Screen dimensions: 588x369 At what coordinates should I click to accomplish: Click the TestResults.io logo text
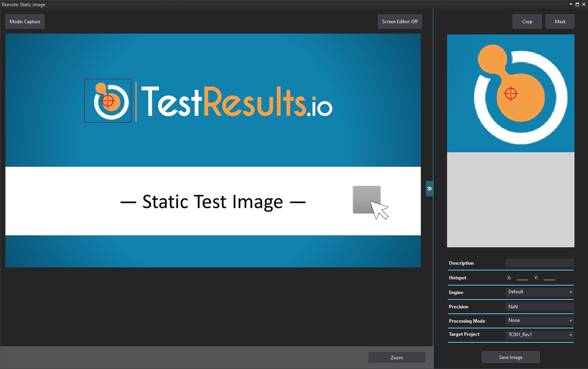tap(237, 101)
